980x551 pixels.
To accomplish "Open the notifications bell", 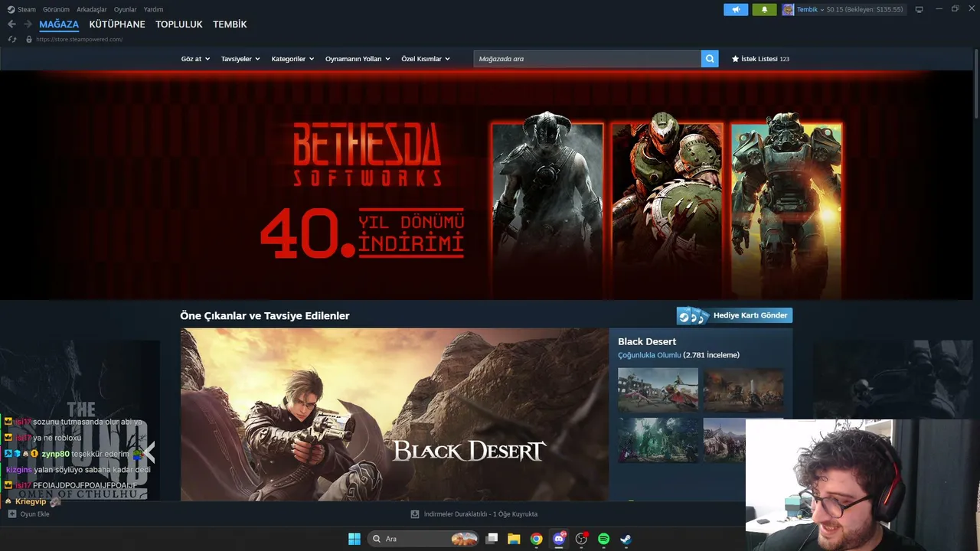I will click(764, 10).
